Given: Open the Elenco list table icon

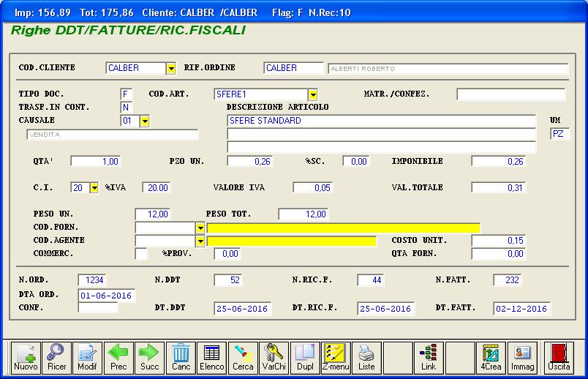Looking at the screenshot, I should [211, 358].
